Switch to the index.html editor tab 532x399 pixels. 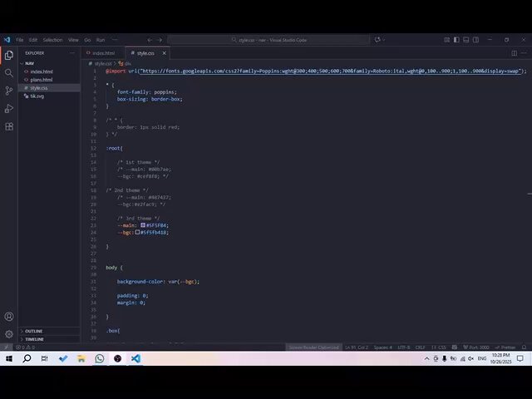pyautogui.click(x=103, y=53)
